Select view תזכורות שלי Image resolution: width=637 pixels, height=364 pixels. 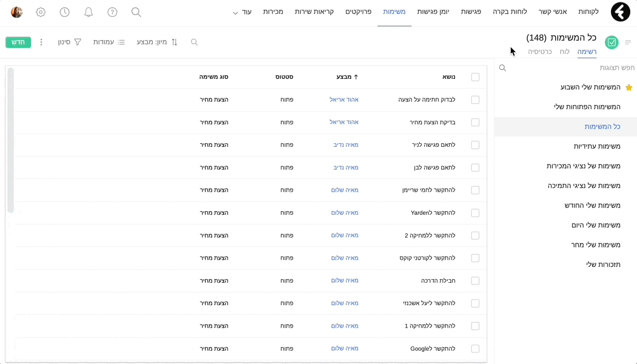tap(603, 265)
